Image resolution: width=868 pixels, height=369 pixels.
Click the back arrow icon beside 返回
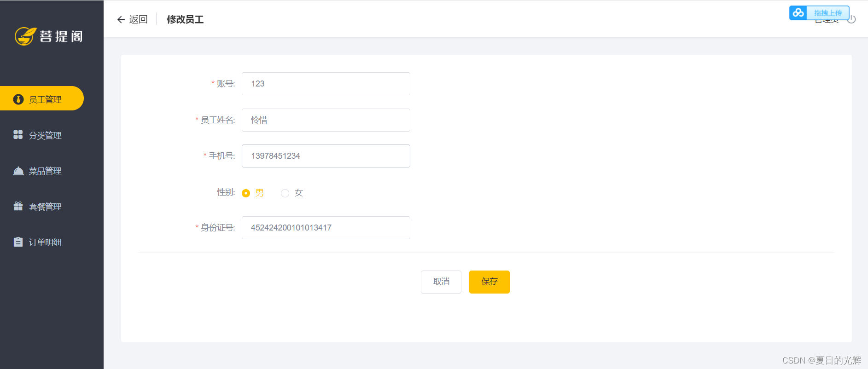pos(121,19)
